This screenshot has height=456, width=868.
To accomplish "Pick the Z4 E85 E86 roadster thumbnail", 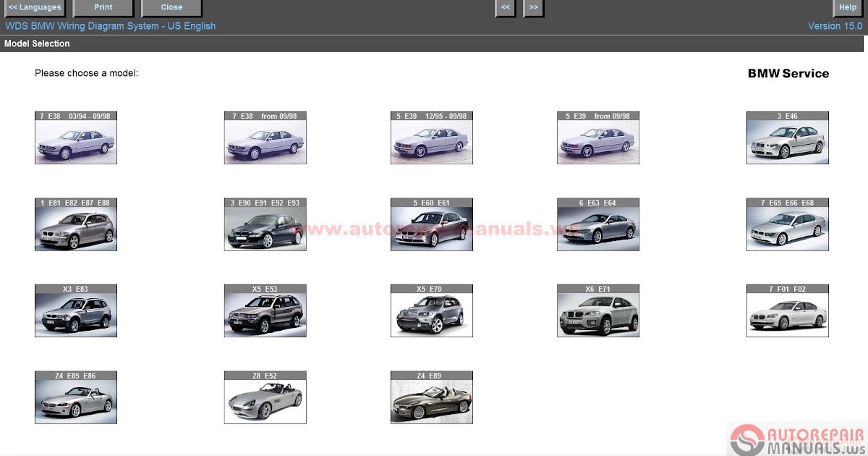I will (76, 397).
